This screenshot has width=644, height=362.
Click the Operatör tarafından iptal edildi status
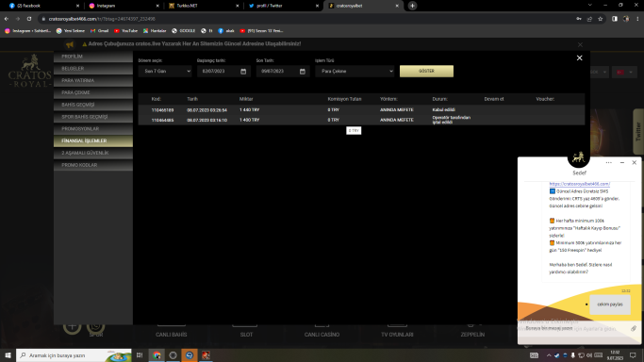[x=452, y=120]
